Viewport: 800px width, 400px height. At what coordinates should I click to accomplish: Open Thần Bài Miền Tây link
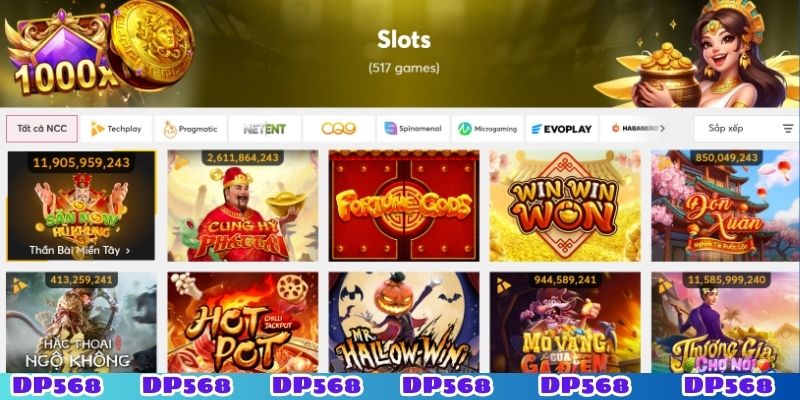pyautogui.click(x=80, y=251)
